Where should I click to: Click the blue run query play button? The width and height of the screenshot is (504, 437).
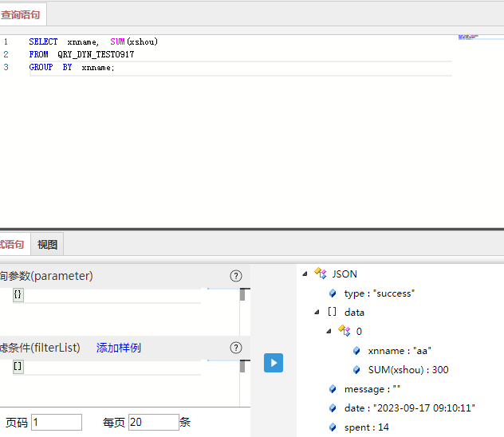pos(274,363)
